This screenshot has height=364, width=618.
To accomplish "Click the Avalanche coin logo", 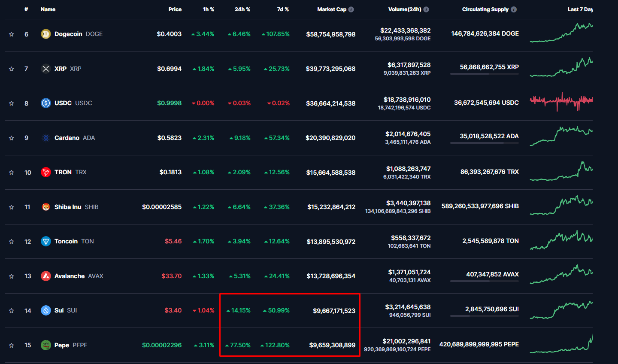I will tap(46, 276).
